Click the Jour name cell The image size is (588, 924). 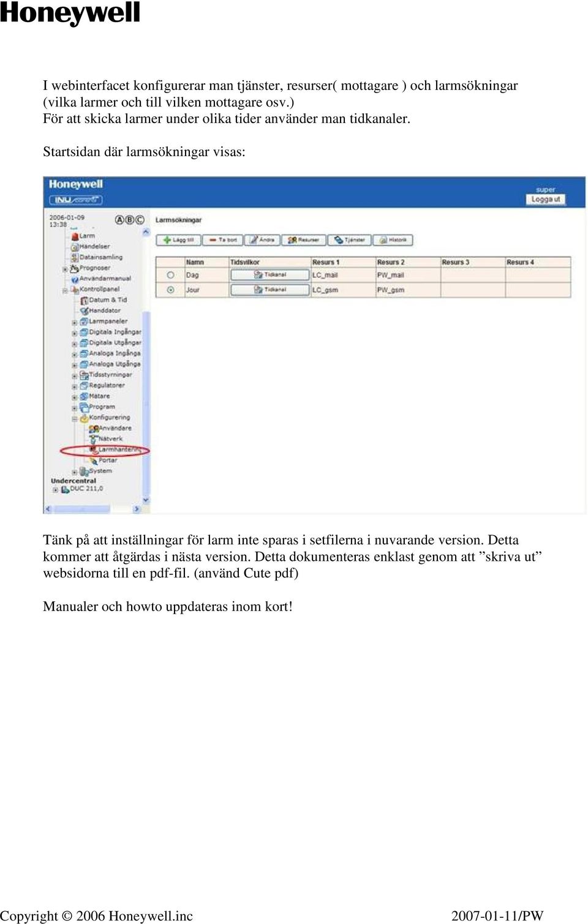coord(207,290)
